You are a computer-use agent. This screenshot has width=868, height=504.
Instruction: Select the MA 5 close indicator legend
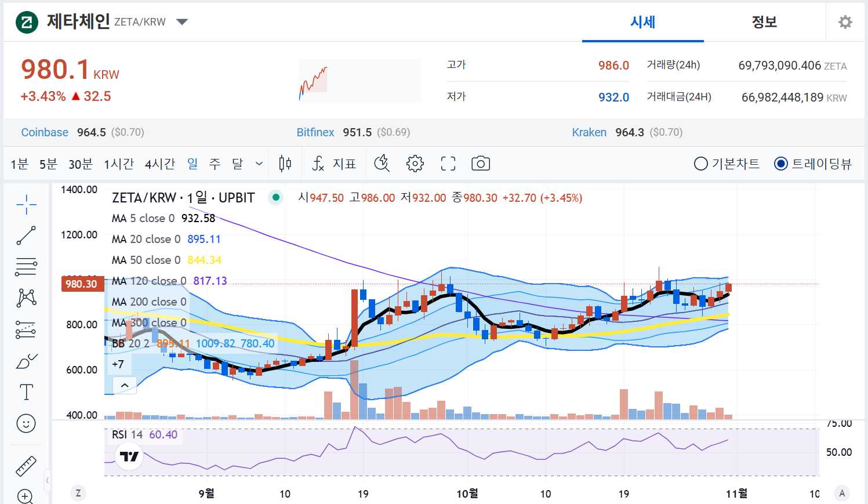164,218
